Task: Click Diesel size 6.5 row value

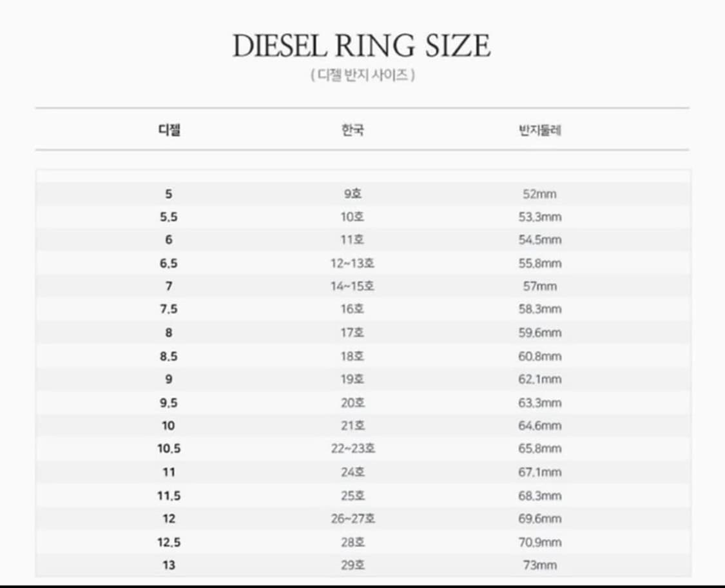Action: [169, 263]
